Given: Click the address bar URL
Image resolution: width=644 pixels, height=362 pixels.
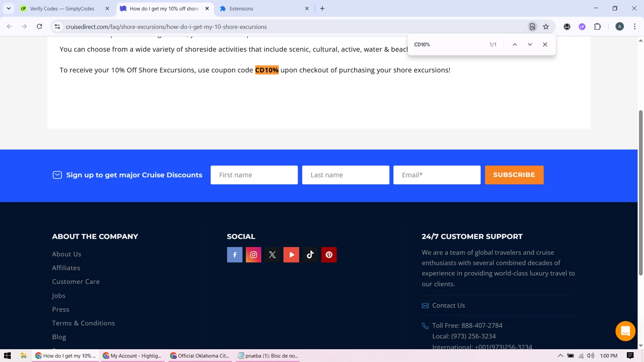Looking at the screenshot, I should coord(166,27).
